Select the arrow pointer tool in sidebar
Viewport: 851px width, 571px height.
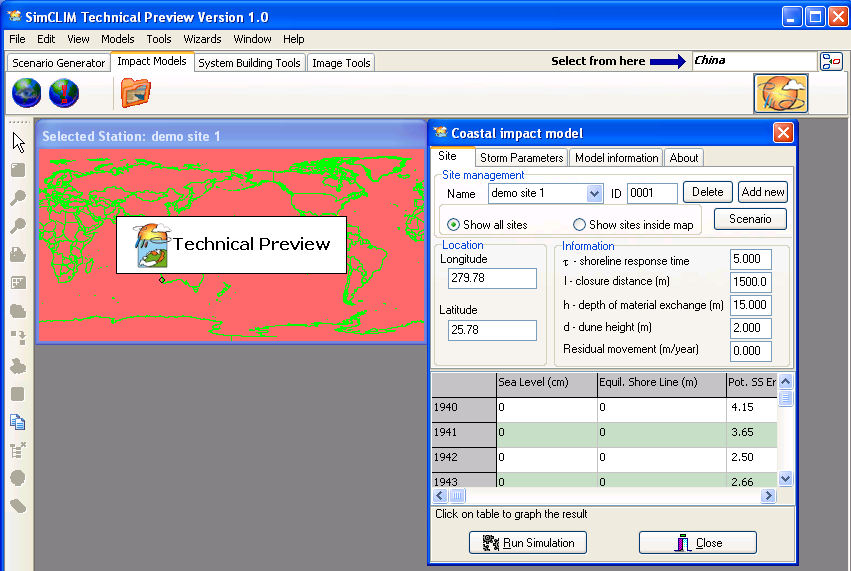(x=18, y=143)
